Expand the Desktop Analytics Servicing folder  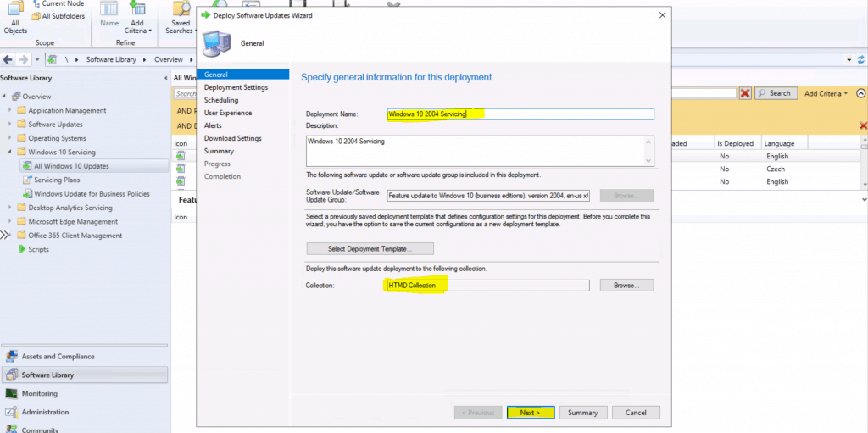point(10,208)
